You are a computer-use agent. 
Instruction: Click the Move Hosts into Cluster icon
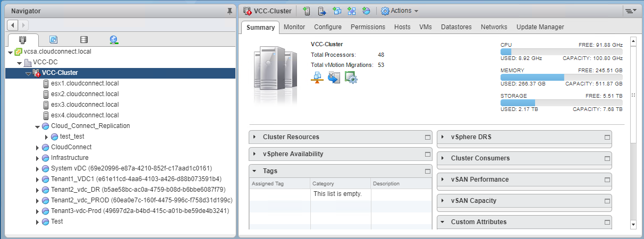point(322,11)
